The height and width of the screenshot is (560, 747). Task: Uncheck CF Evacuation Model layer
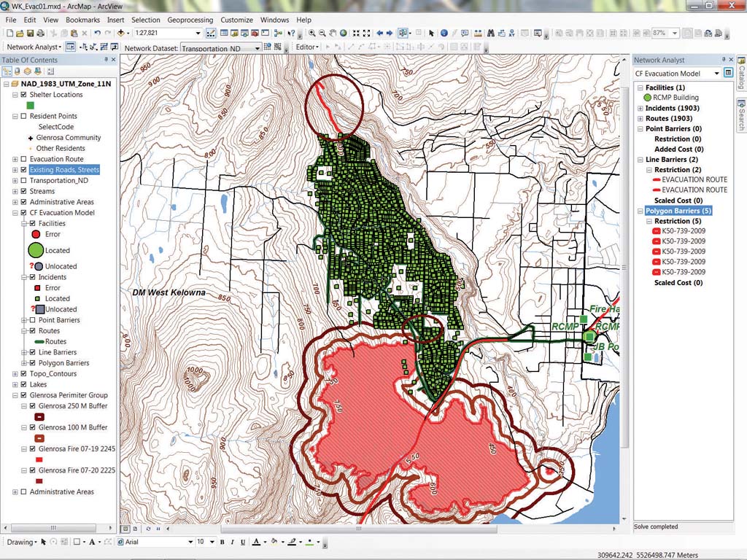24,213
